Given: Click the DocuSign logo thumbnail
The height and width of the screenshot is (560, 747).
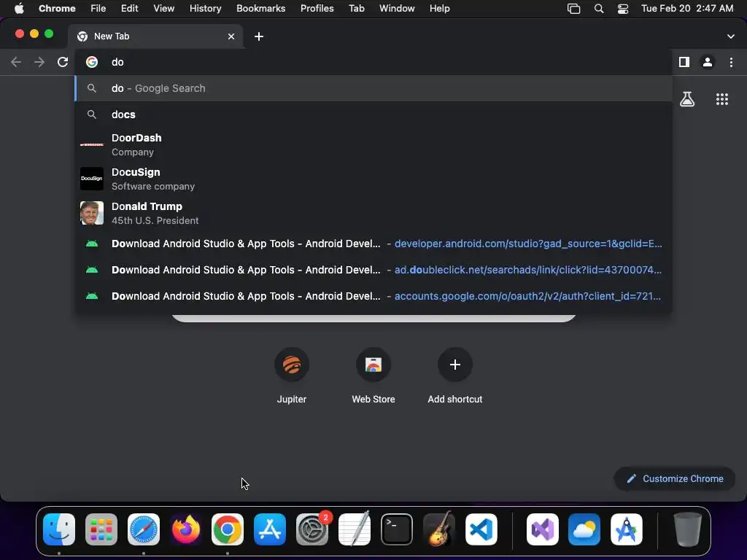Looking at the screenshot, I should click(92, 179).
